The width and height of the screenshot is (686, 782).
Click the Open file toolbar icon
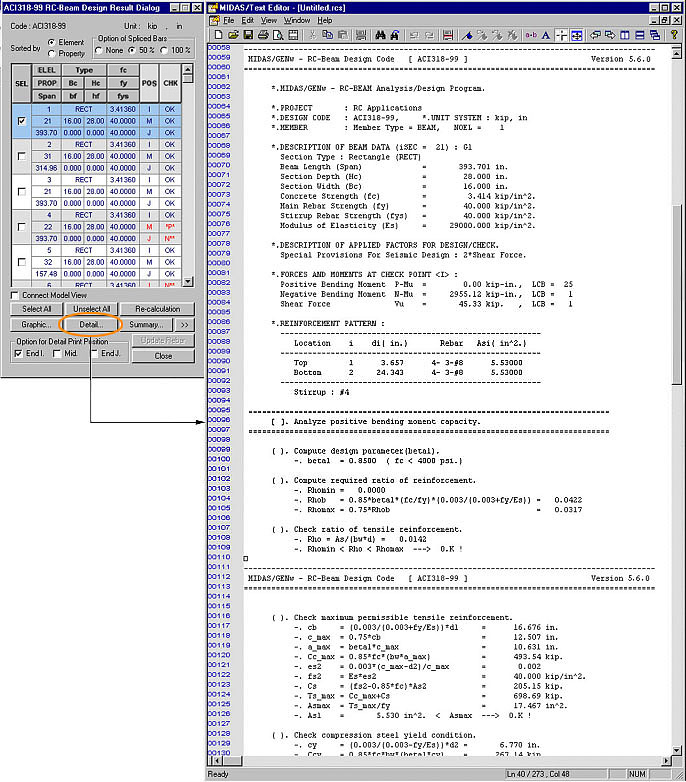click(x=233, y=36)
